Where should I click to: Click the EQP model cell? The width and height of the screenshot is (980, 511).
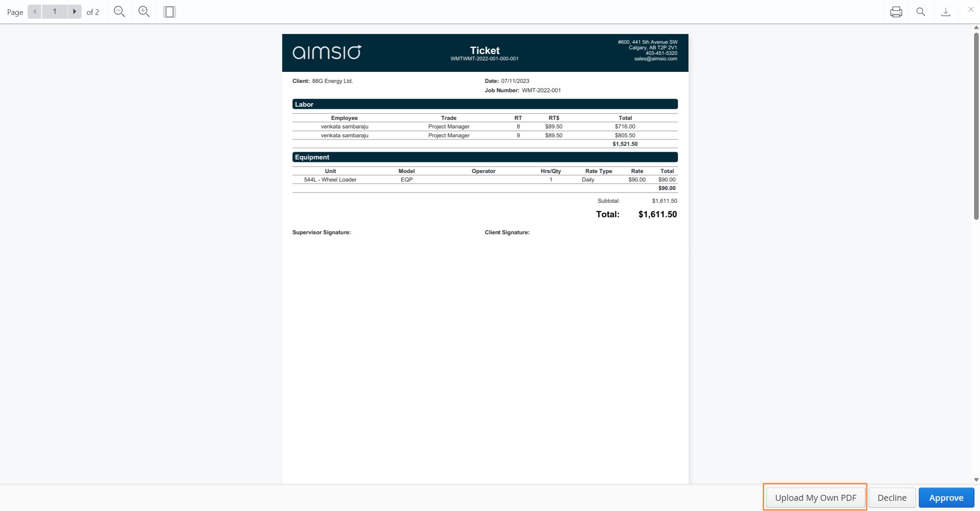pos(407,179)
